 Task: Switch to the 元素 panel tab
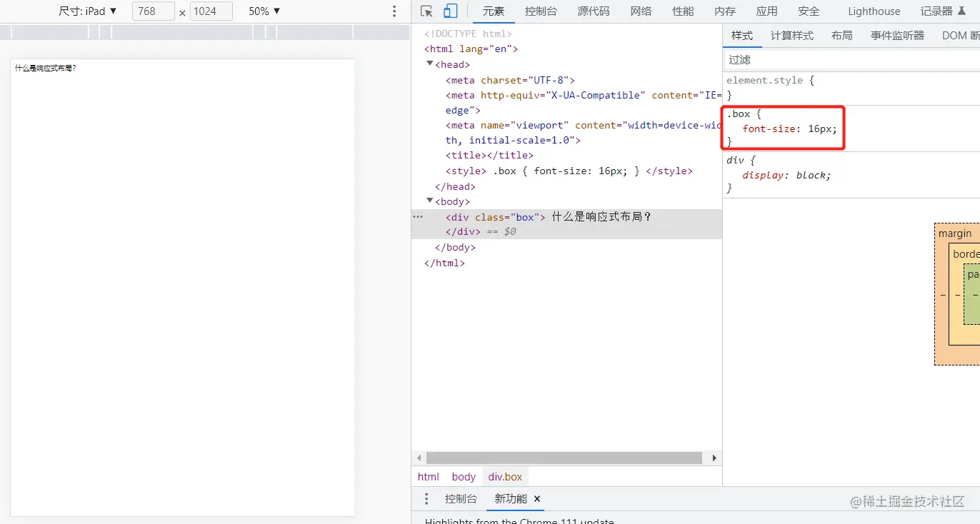pyautogui.click(x=493, y=11)
